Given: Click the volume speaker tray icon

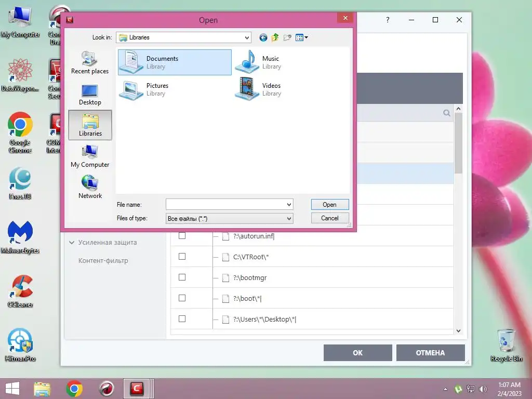Looking at the screenshot, I should (x=483, y=389).
